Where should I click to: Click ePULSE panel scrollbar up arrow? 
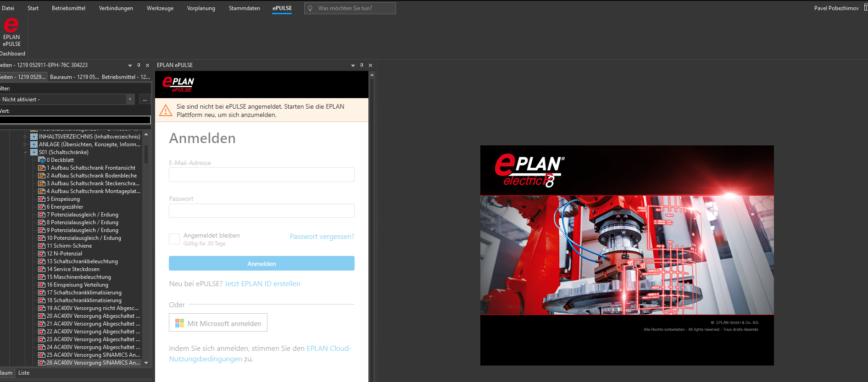coord(372,74)
